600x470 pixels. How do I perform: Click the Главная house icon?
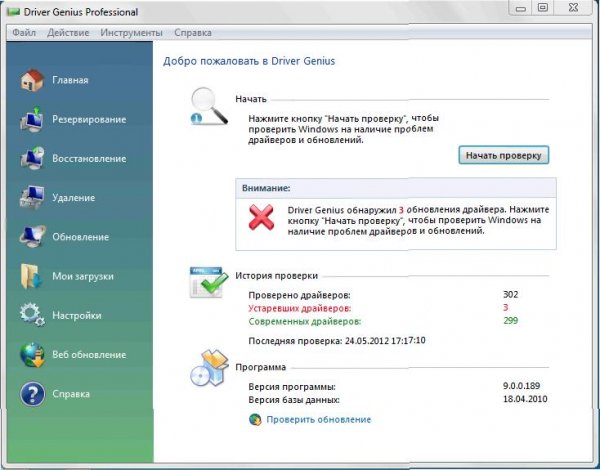coord(33,80)
